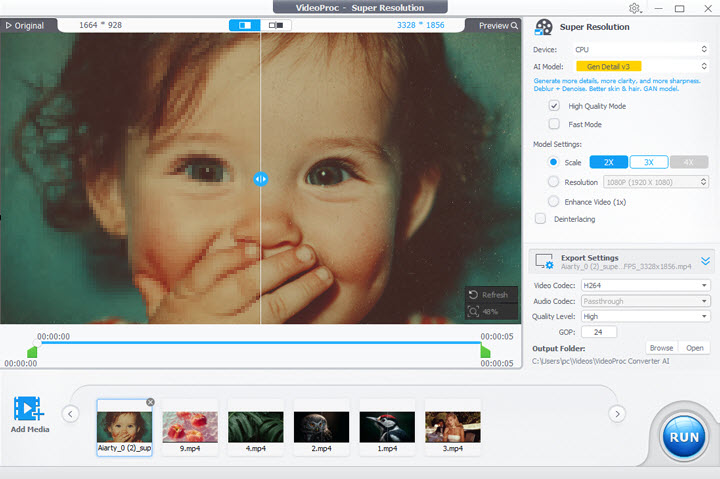
Task: Choose the 4X scale option
Action: pos(689,162)
